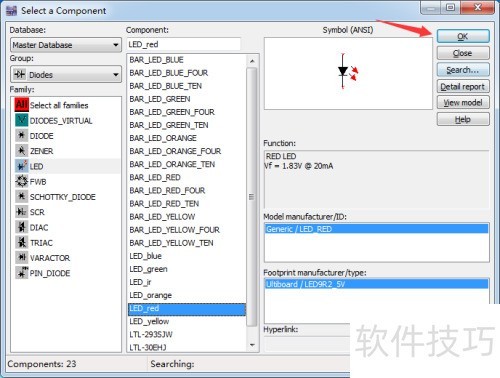Select BAR_LED_ORANGE component

pos(163,138)
